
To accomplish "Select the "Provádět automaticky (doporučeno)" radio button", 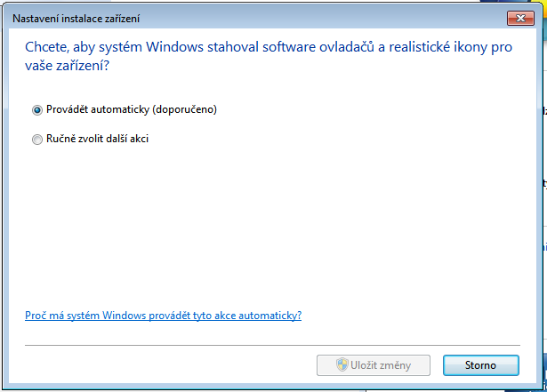I will (37, 110).
